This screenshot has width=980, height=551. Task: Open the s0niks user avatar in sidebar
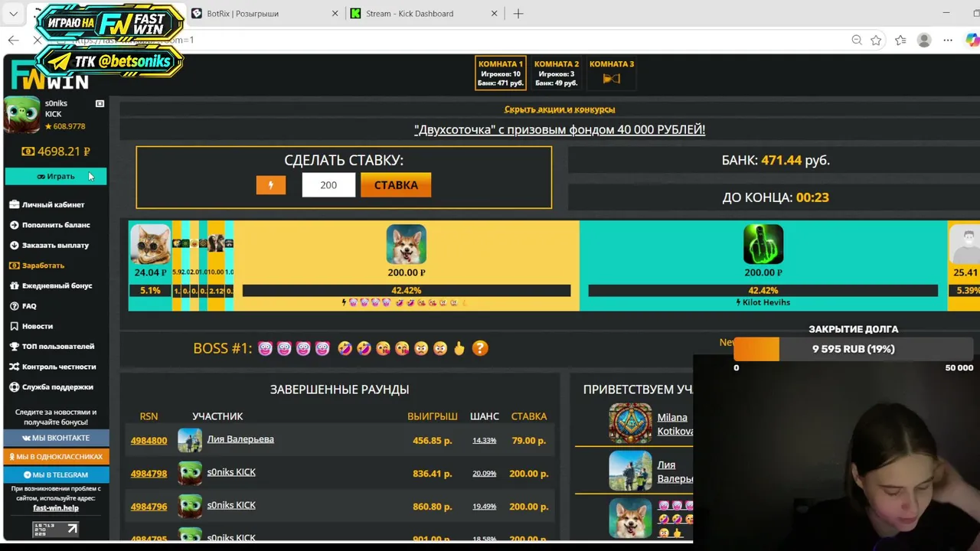pyautogui.click(x=22, y=115)
